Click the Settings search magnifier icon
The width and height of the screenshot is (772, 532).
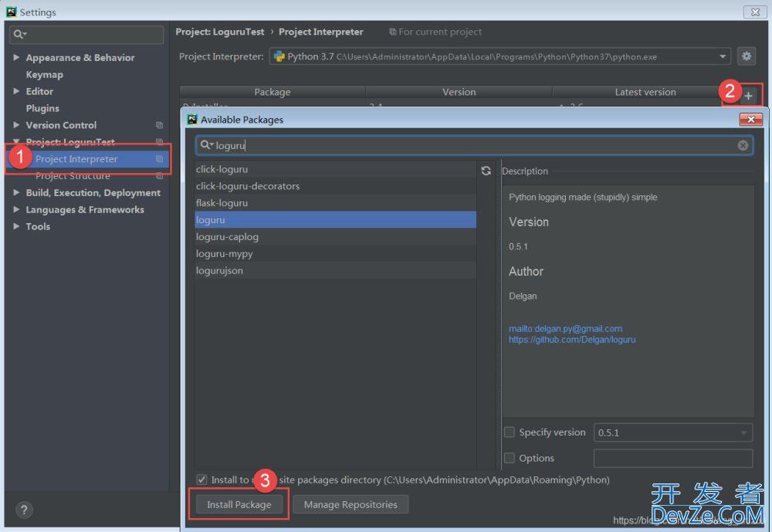[19, 34]
